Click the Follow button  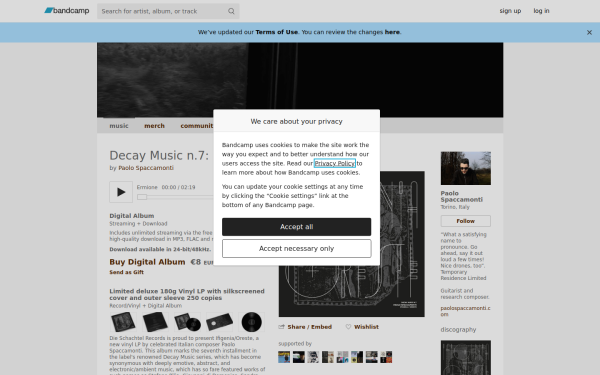pos(466,221)
